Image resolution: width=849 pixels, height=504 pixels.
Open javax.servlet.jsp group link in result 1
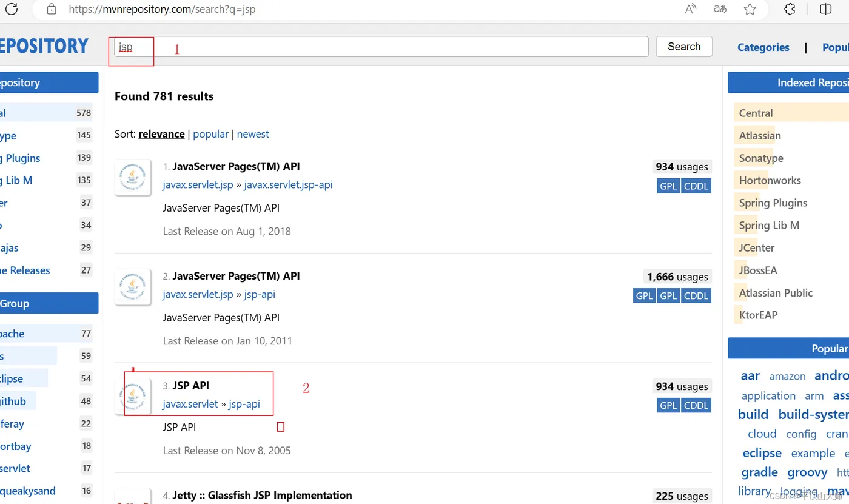(x=198, y=184)
